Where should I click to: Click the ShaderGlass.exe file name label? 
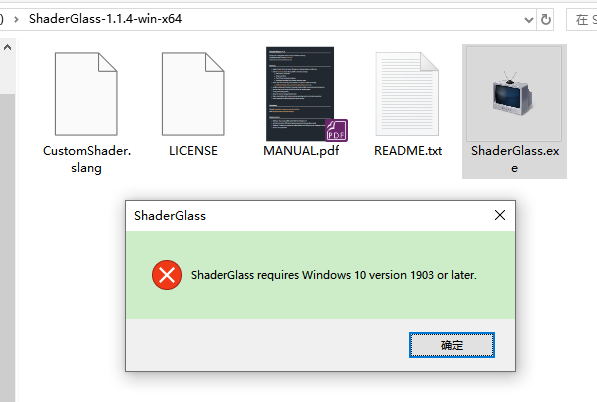coord(514,159)
